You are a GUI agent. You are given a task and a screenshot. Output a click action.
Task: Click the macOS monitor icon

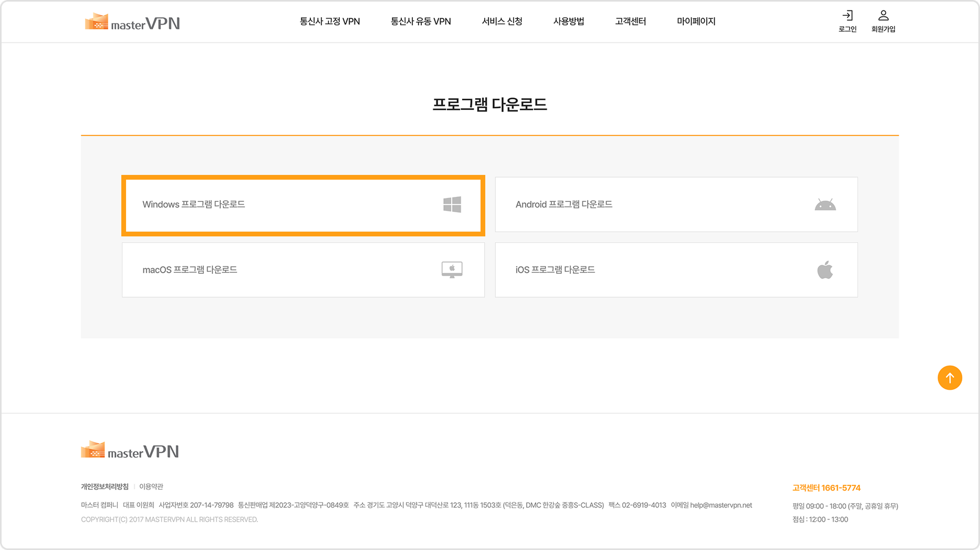coord(452,269)
